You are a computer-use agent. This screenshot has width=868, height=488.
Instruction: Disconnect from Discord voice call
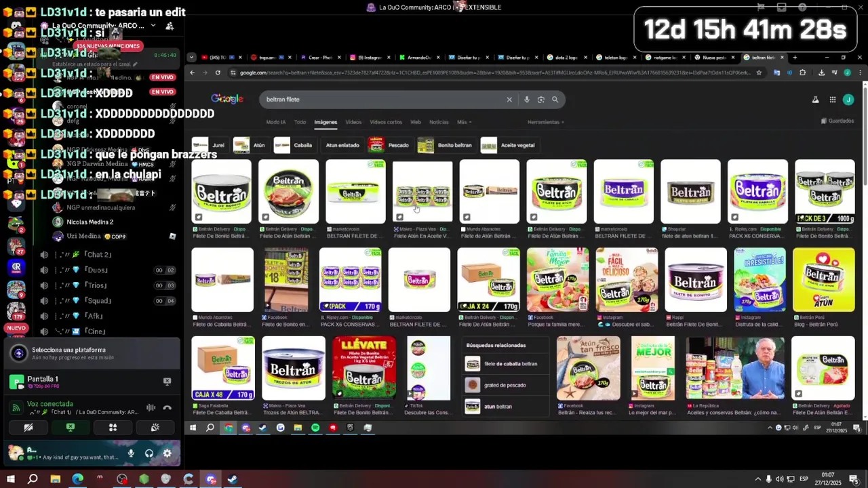click(167, 408)
